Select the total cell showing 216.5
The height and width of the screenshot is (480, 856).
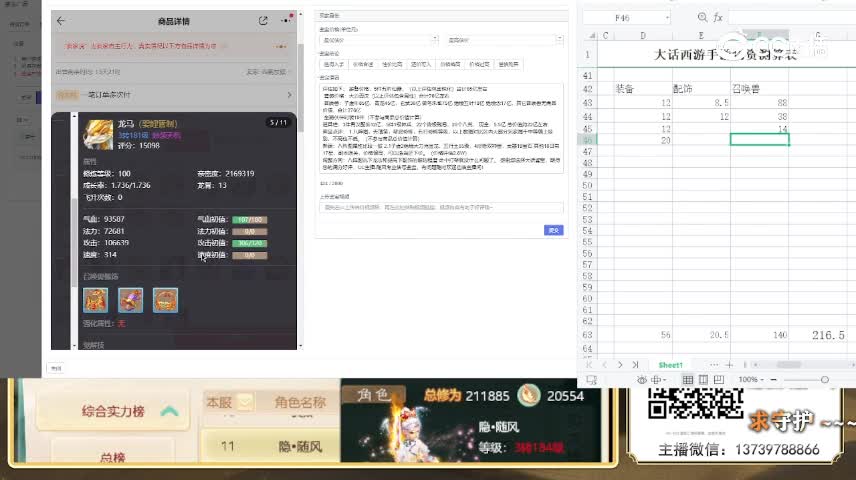818,335
